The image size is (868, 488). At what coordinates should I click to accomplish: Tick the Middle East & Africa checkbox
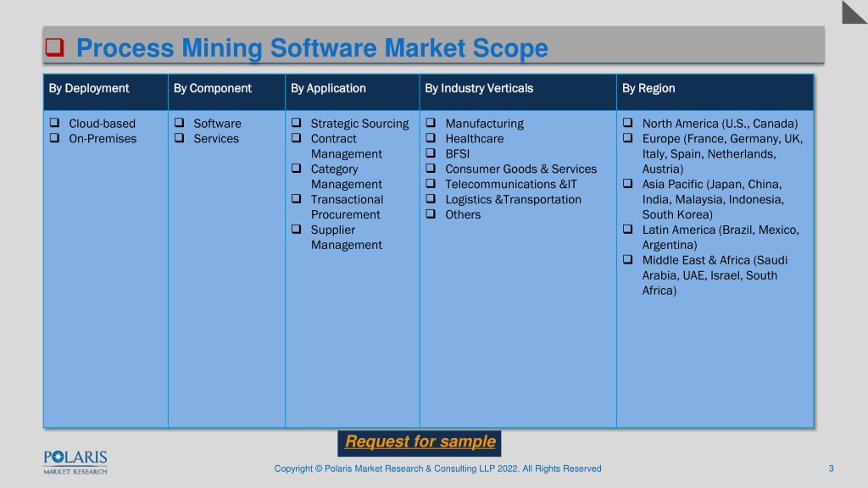(628, 259)
